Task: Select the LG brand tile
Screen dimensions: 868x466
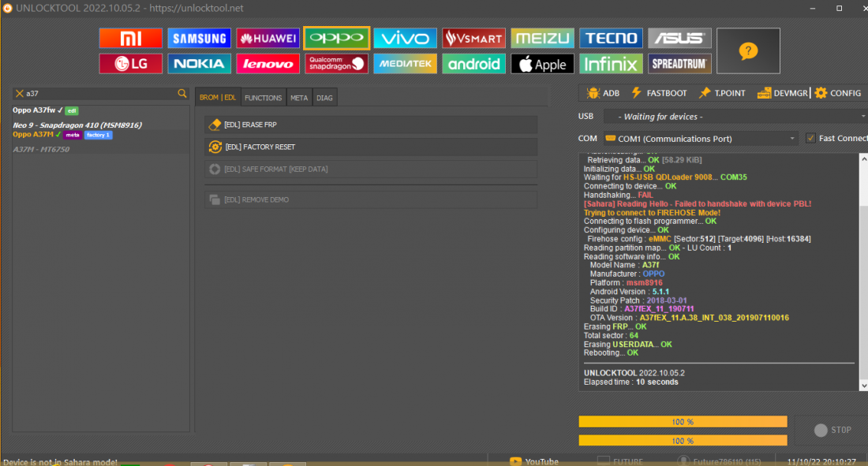Action: point(131,64)
